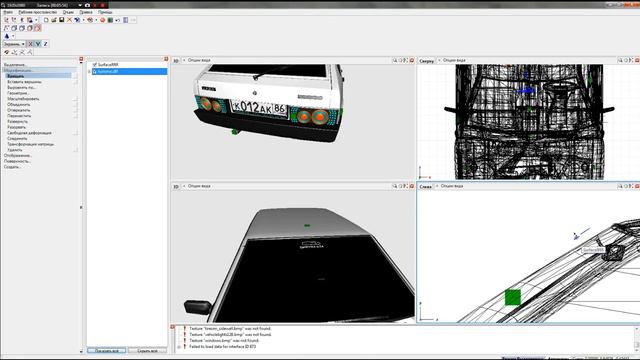The width and height of the screenshot is (640, 360).
Task: Click the green square toolbar icon
Action: [110, 20]
